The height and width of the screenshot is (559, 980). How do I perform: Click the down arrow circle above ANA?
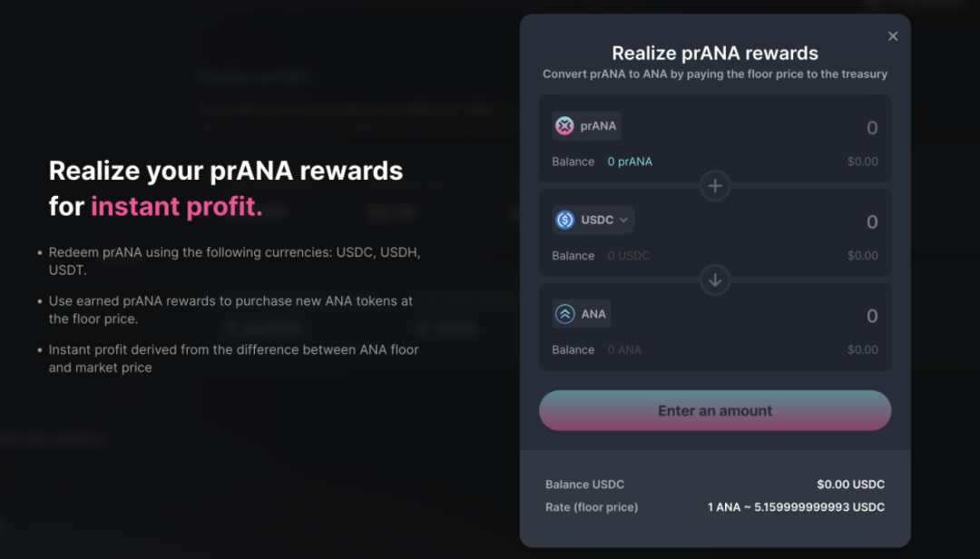[x=715, y=280]
